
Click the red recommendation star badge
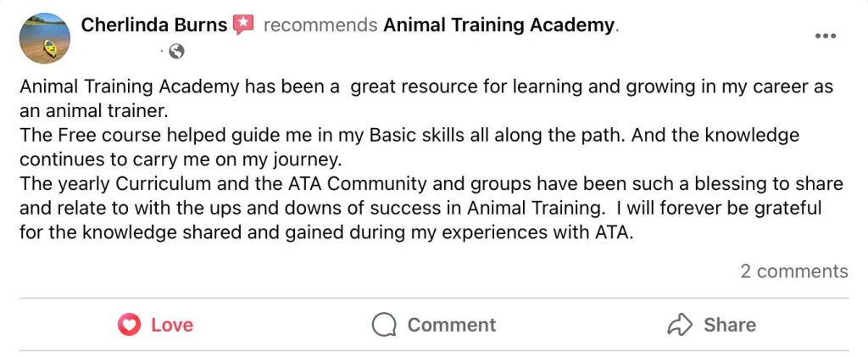pyautogui.click(x=243, y=25)
